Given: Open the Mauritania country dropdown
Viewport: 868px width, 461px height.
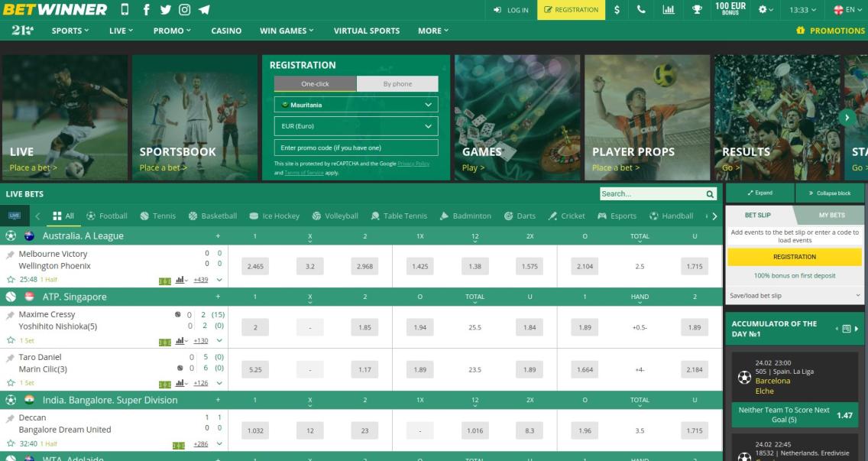Looking at the screenshot, I should 356,104.
